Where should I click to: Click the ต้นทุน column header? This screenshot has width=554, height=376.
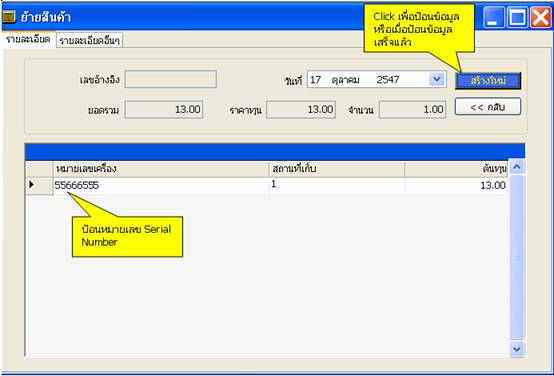(456, 169)
